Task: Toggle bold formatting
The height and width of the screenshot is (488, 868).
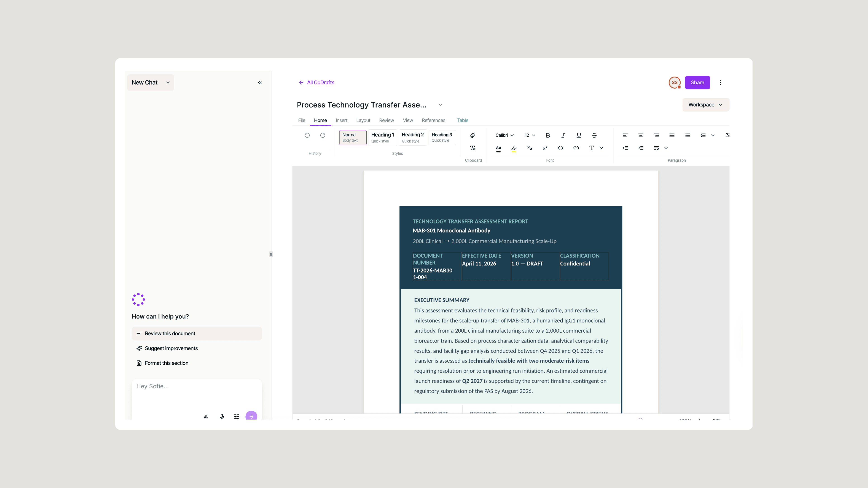Action: (547, 135)
